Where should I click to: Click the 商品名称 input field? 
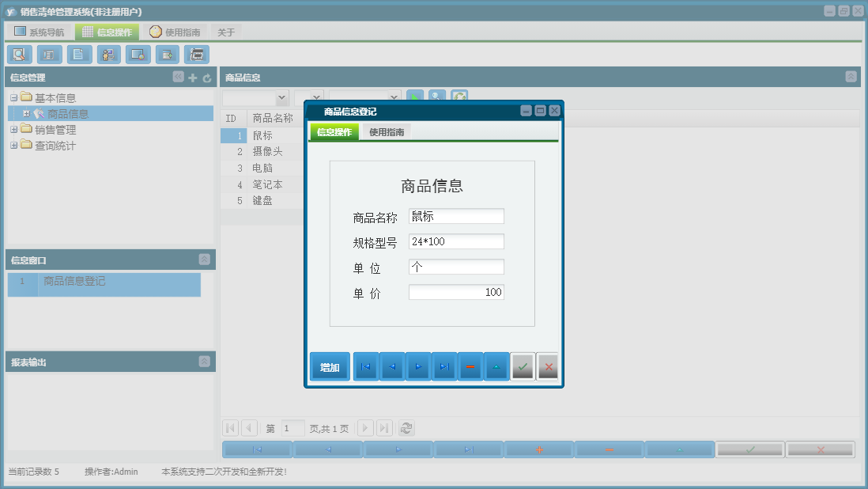click(456, 216)
